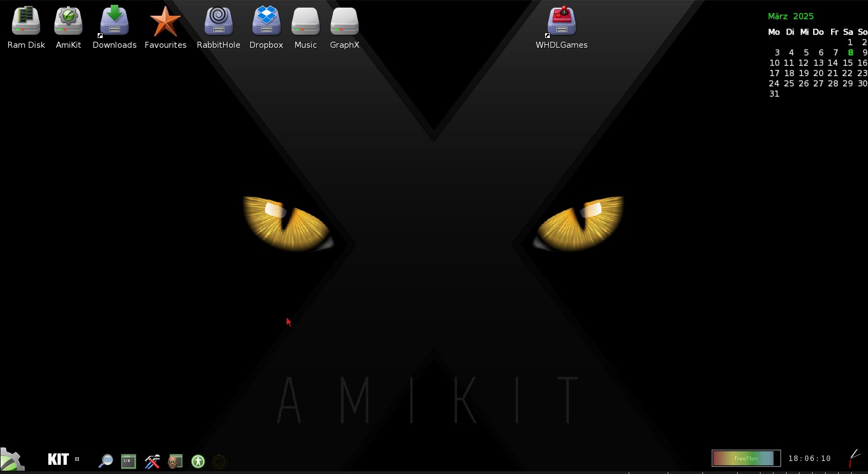Open the WHDLGames joystick icon
The height and width of the screenshot is (474, 868).
coord(562,22)
